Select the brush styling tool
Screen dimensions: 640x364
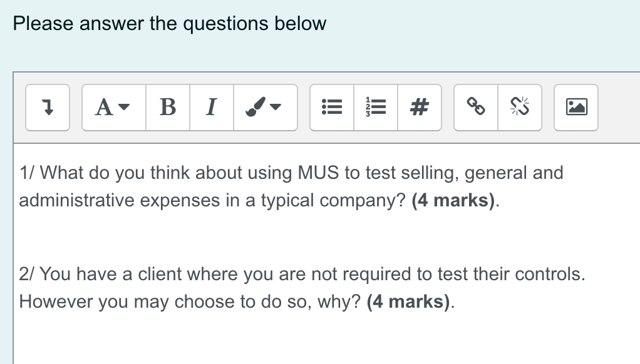coord(257,107)
